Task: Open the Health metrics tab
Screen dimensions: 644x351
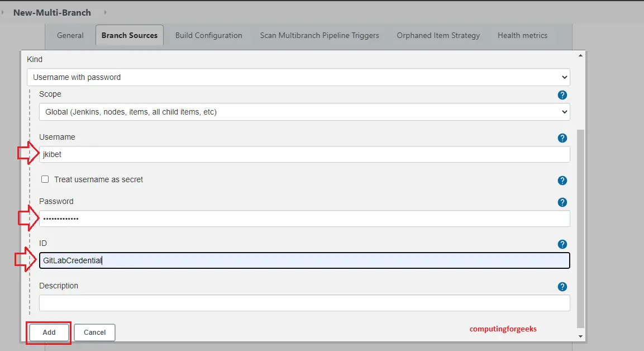Action: click(x=522, y=35)
